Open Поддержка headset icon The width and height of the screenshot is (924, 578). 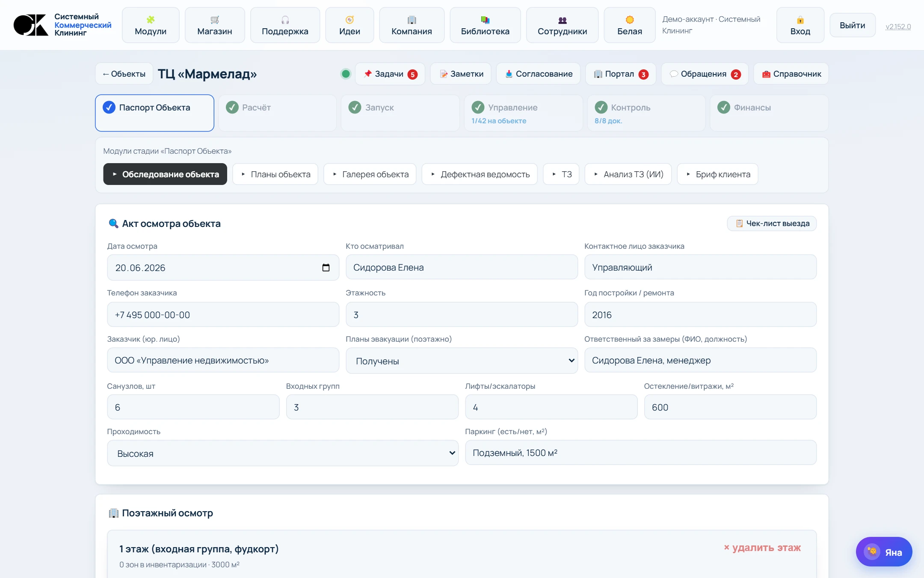click(x=285, y=20)
